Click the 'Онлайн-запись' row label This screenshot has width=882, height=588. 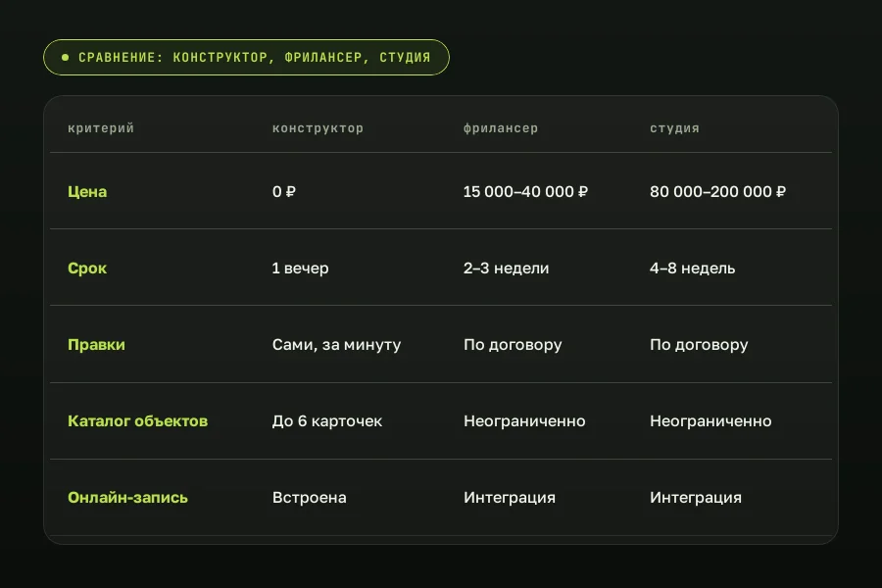127,498
